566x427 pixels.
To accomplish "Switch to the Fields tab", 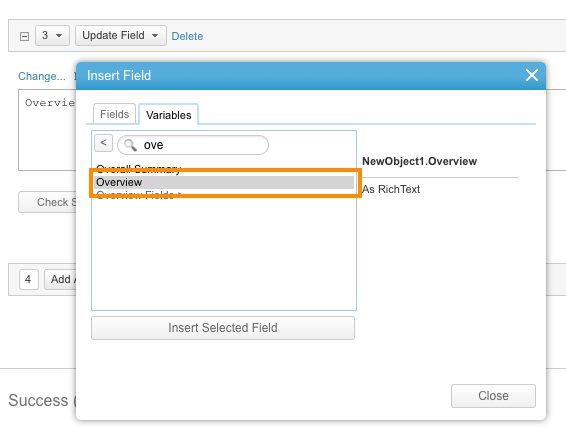I will tap(114, 114).
